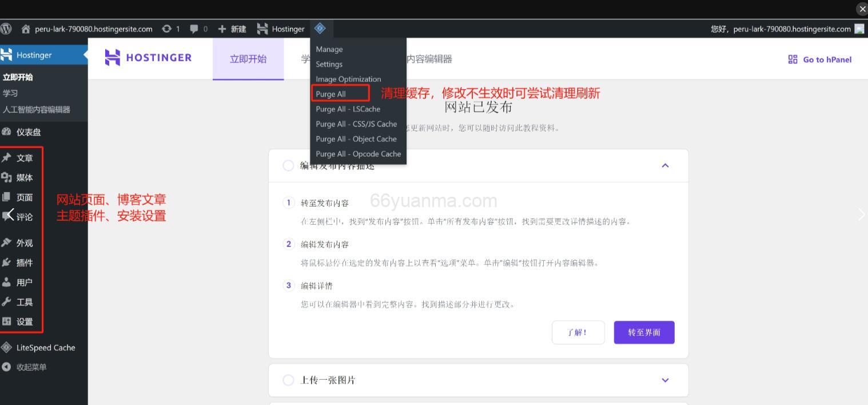Expand the 上传一张图片 section
Screen dimensions: 868x405
665,380
